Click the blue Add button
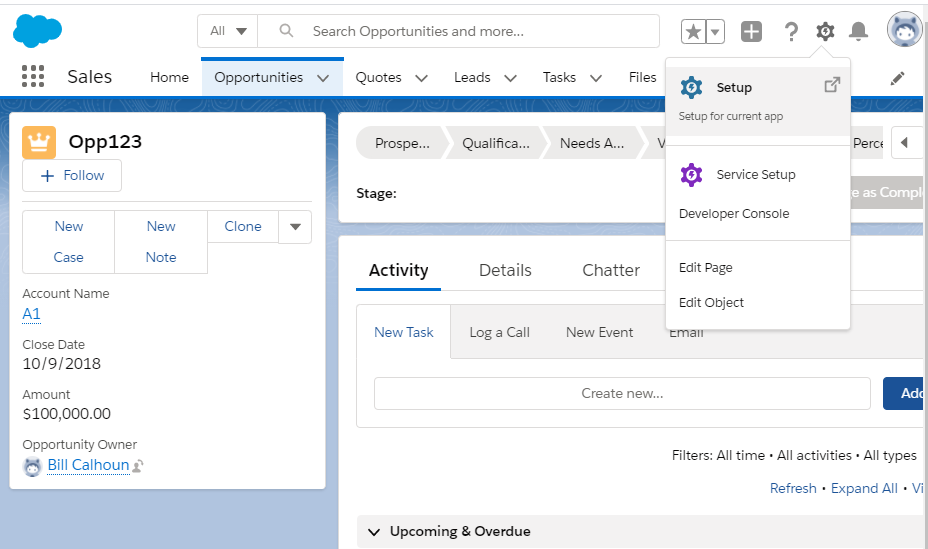Viewport: 928px width, 549px height. click(x=904, y=393)
